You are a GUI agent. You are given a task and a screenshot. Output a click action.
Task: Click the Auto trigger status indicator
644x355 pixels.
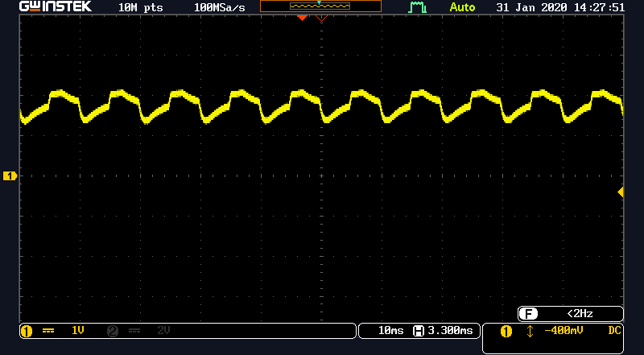tap(462, 7)
